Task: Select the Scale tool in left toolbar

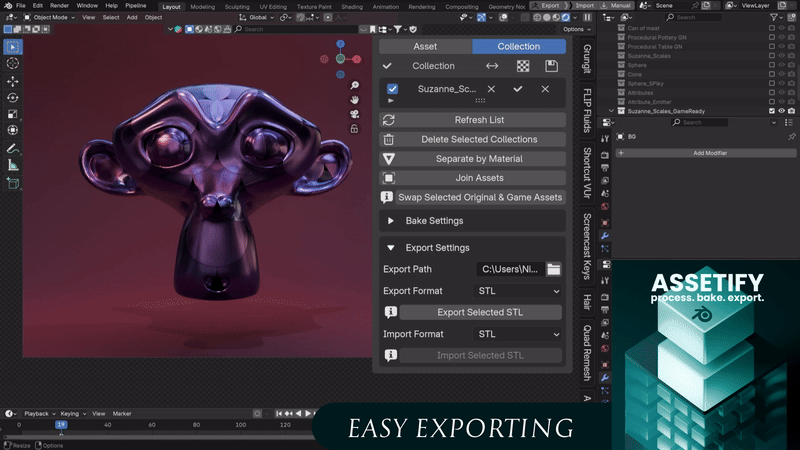Action: [x=13, y=114]
